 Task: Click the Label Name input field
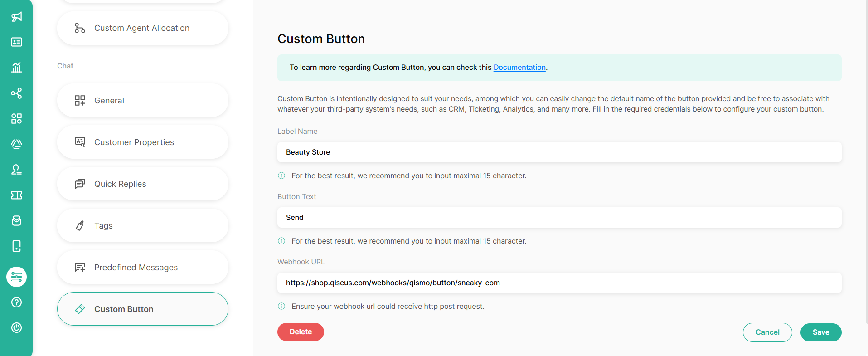(559, 152)
